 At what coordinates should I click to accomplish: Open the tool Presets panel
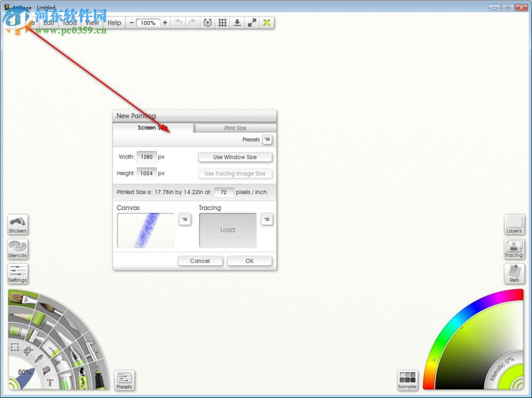124,380
